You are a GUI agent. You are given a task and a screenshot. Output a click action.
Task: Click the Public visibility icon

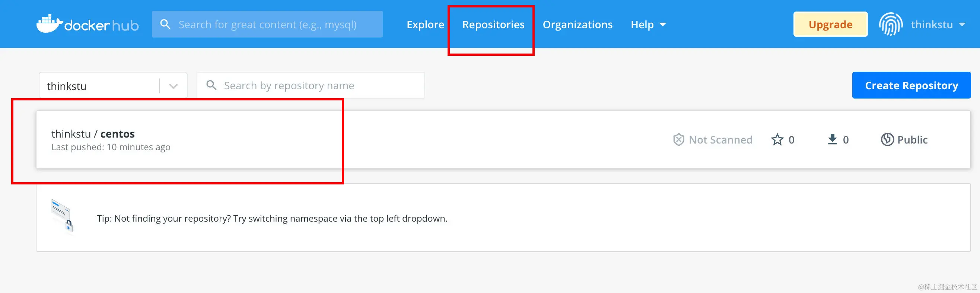[887, 139]
